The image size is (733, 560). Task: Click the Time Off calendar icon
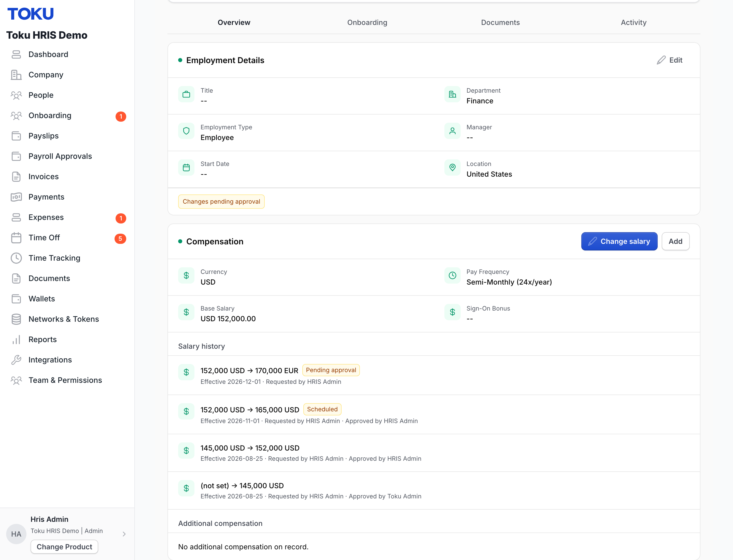click(16, 237)
